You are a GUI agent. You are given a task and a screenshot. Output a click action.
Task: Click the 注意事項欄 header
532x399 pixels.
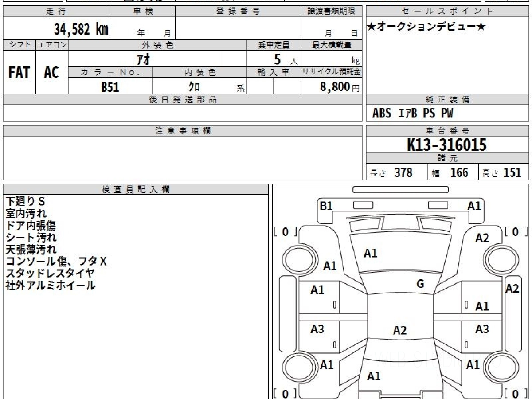coord(182,131)
